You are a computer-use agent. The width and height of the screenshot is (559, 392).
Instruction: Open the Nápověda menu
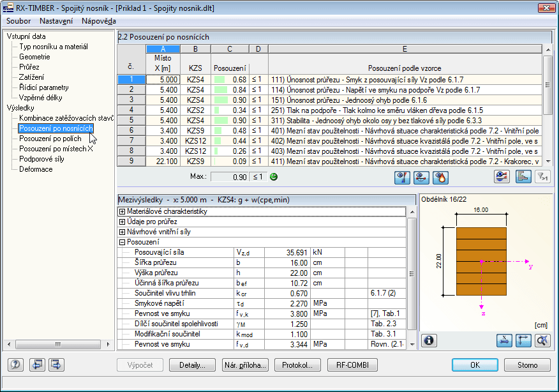(99, 21)
